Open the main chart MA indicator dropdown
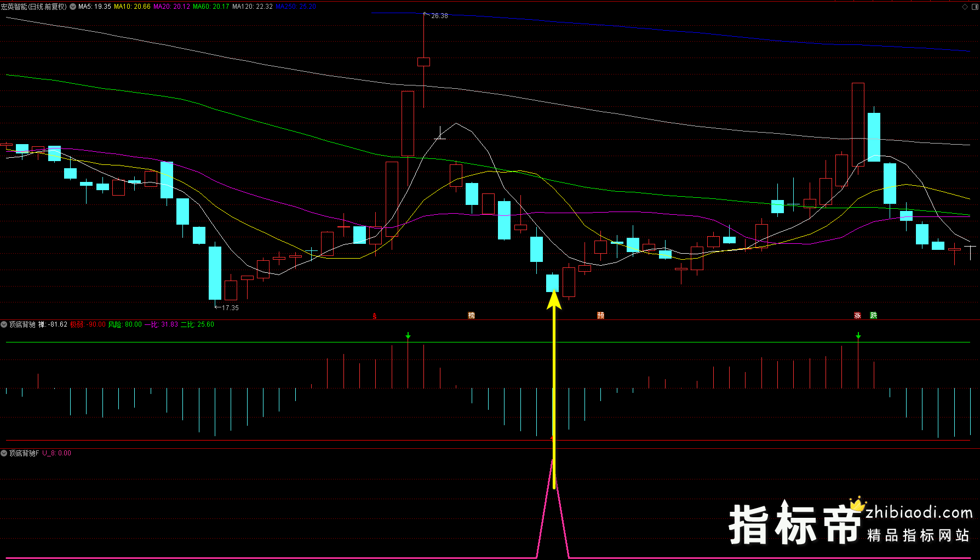Viewport: 980px width, 560px height. 73,7
